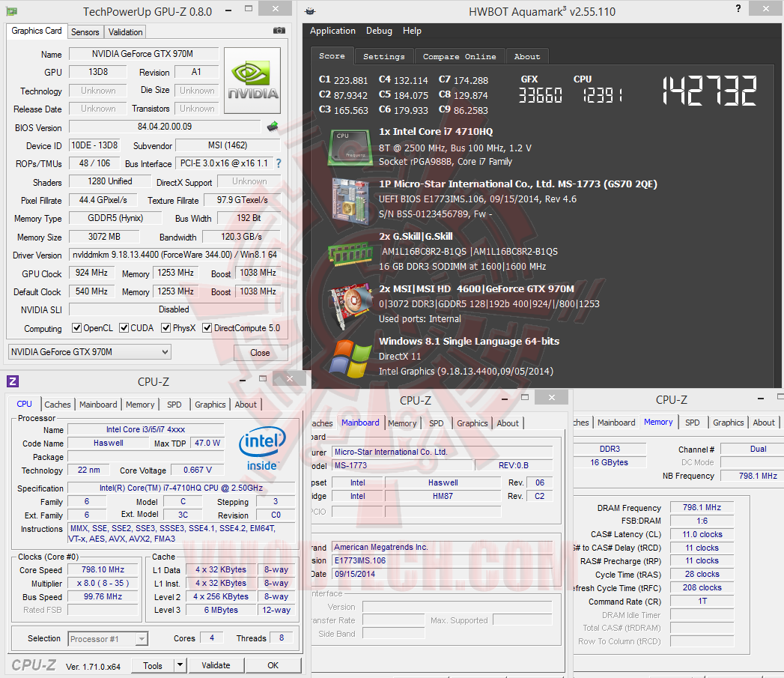Open Graphics tab in left CPU-Z window
The height and width of the screenshot is (678, 784).
(210, 405)
